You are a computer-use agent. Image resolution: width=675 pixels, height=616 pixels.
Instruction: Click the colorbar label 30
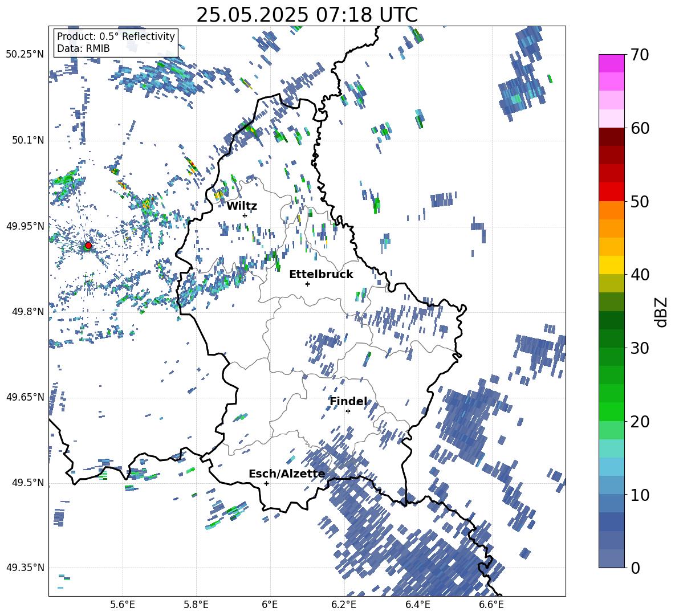click(x=640, y=348)
